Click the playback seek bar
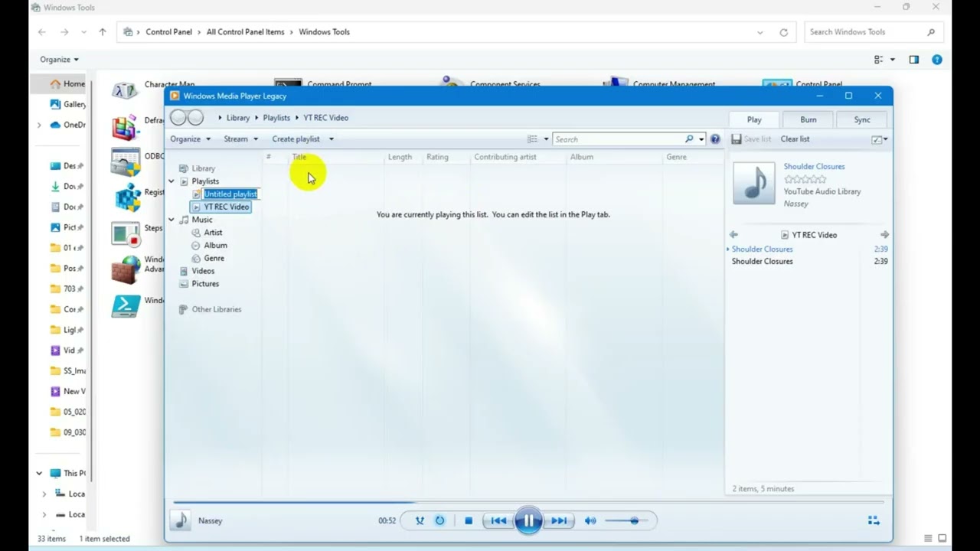This screenshot has width=980, height=551. 528,503
